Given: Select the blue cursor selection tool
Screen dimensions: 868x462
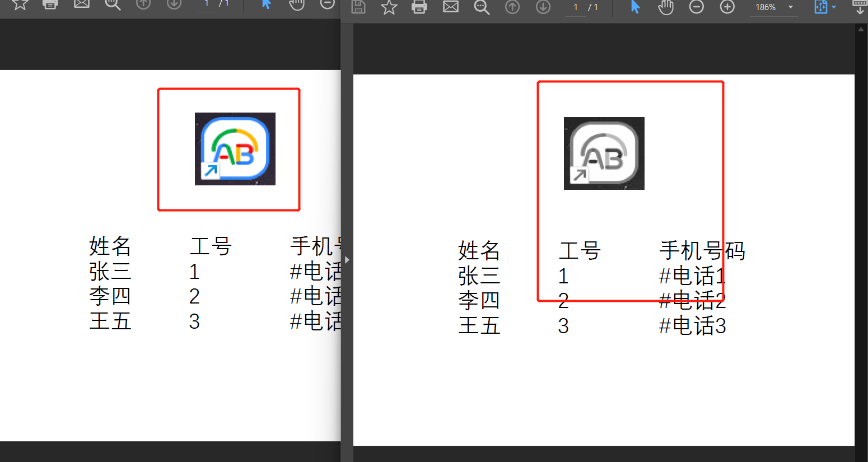Looking at the screenshot, I should click(x=634, y=7).
